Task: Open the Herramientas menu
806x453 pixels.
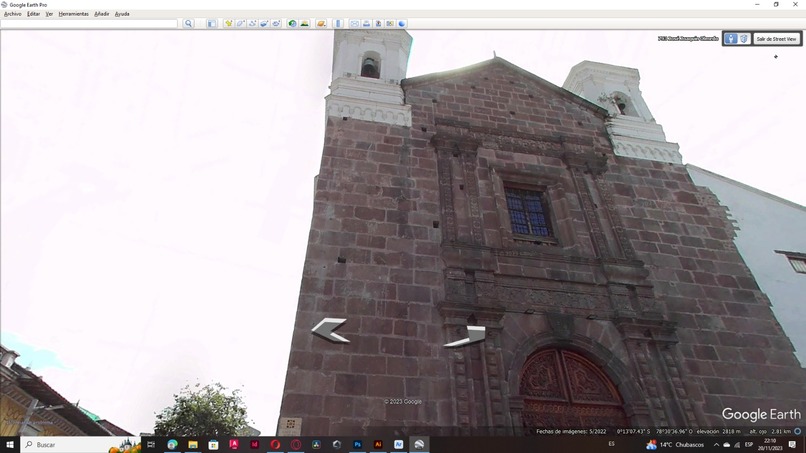Action: click(74, 14)
